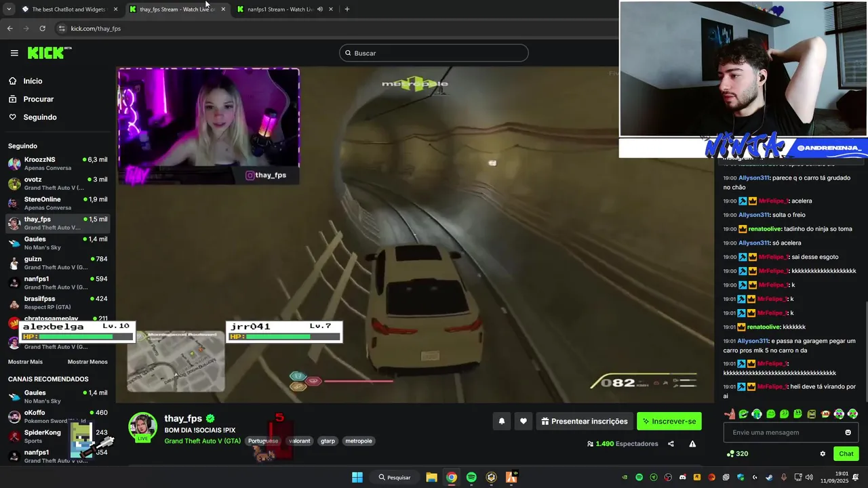Click the metropole tag

(359, 441)
